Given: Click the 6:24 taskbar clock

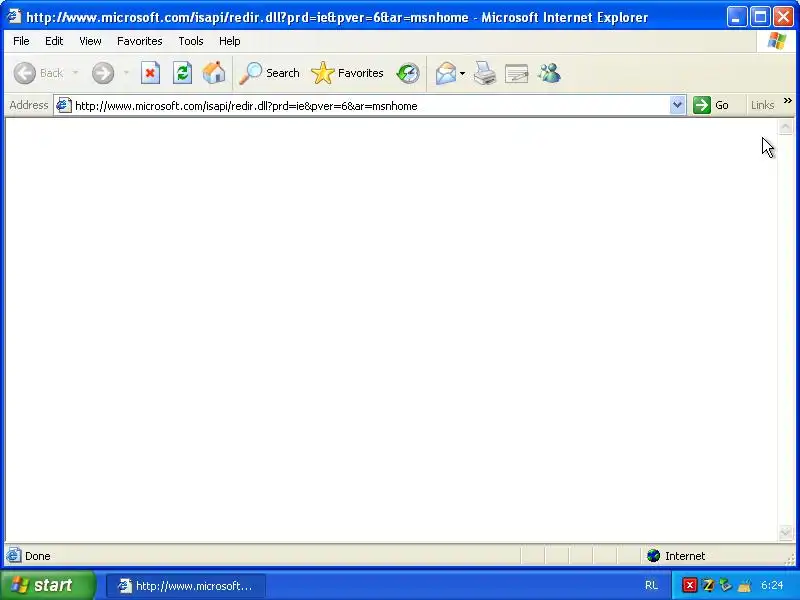Looking at the screenshot, I should point(772,585).
